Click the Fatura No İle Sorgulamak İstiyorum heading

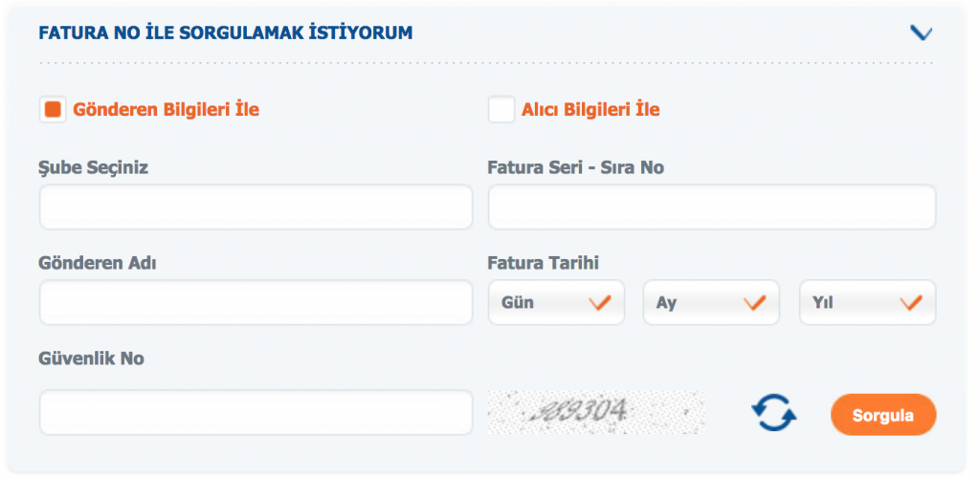click(x=226, y=33)
